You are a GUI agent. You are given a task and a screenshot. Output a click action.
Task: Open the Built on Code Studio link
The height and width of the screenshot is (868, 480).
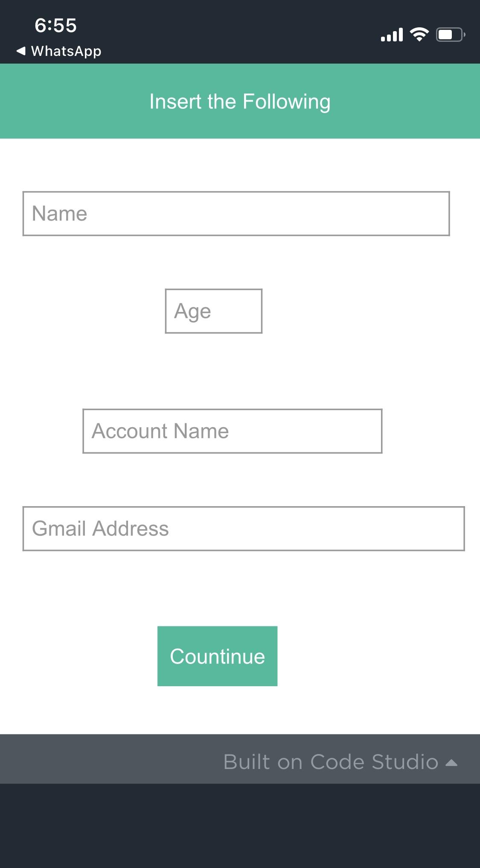(x=331, y=762)
